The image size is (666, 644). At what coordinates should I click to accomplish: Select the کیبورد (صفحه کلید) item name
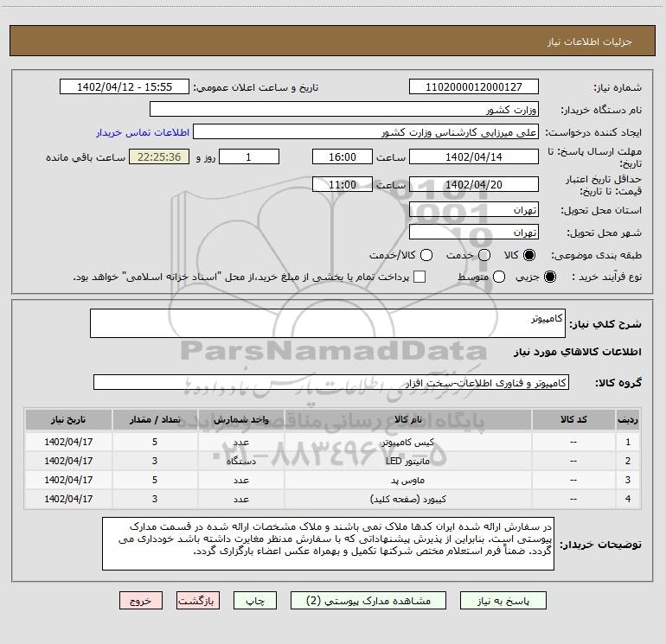407,500
